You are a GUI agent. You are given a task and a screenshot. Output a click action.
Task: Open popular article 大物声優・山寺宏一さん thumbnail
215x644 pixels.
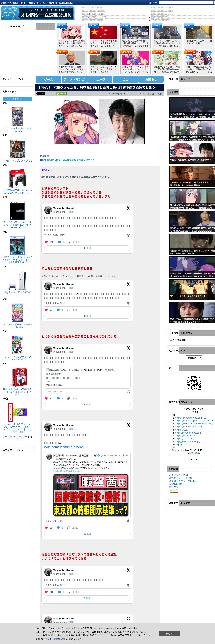click(x=192, y=176)
